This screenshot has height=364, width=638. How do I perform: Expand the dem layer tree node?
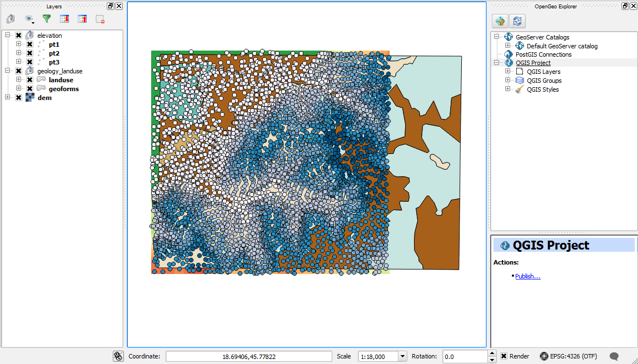click(x=7, y=98)
